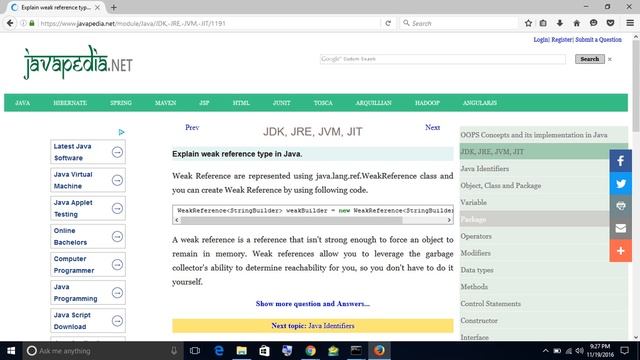Viewport: 640px width, 360px height.
Task: Open the Computer Programmer ad link
Action: (88, 264)
